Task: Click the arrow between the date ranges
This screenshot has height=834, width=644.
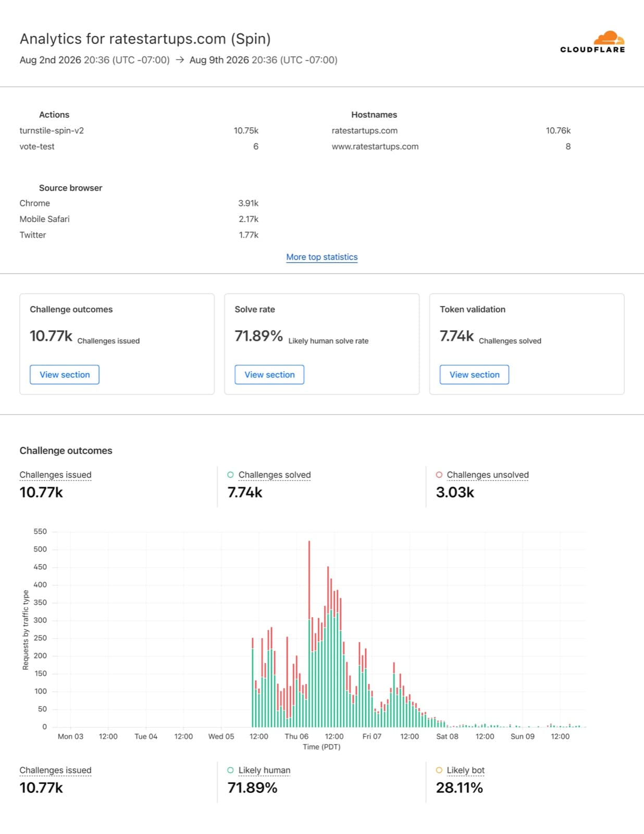Action: pos(180,60)
